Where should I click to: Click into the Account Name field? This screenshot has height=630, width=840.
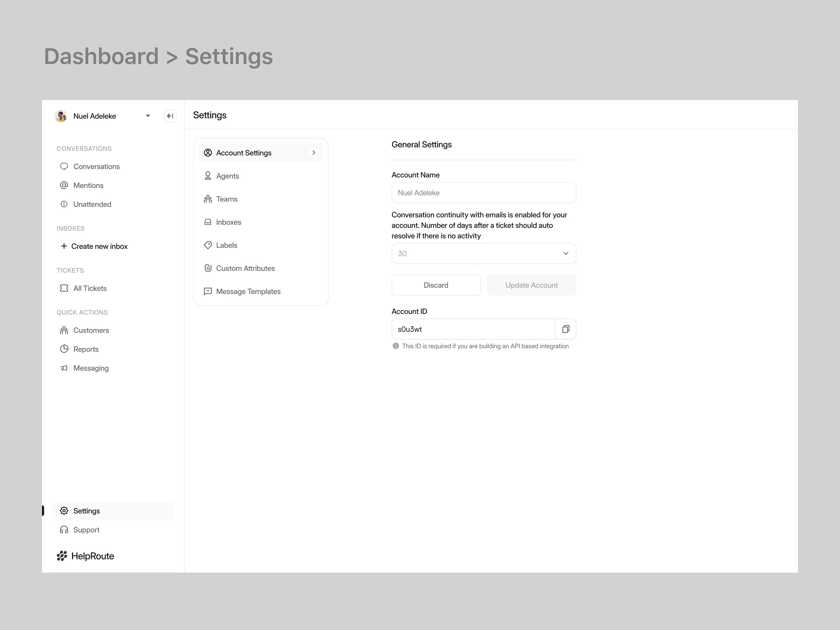point(483,192)
